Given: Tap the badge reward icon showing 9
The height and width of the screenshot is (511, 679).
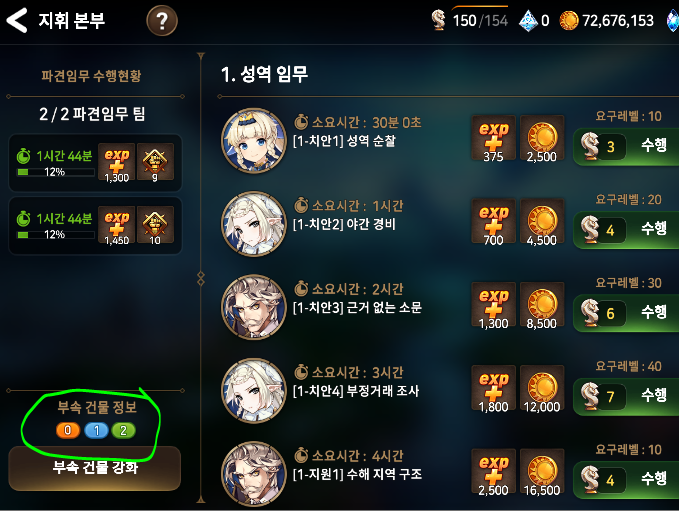Looking at the screenshot, I should 155,162.
